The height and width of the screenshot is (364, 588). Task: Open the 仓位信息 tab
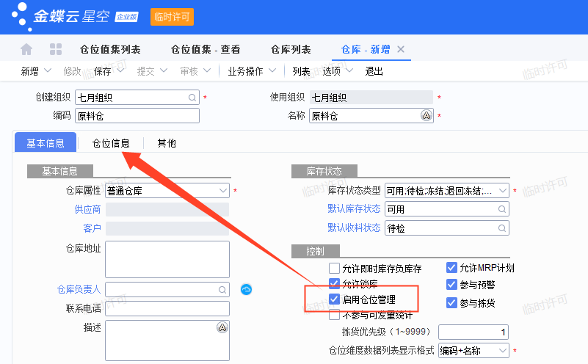111,143
